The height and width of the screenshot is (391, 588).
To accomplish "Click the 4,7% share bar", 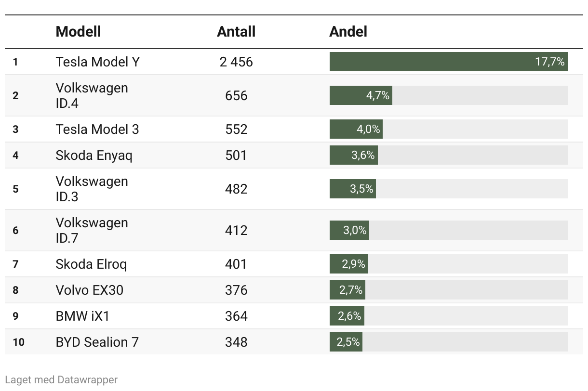I will pyautogui.click(x=361, y=95).
